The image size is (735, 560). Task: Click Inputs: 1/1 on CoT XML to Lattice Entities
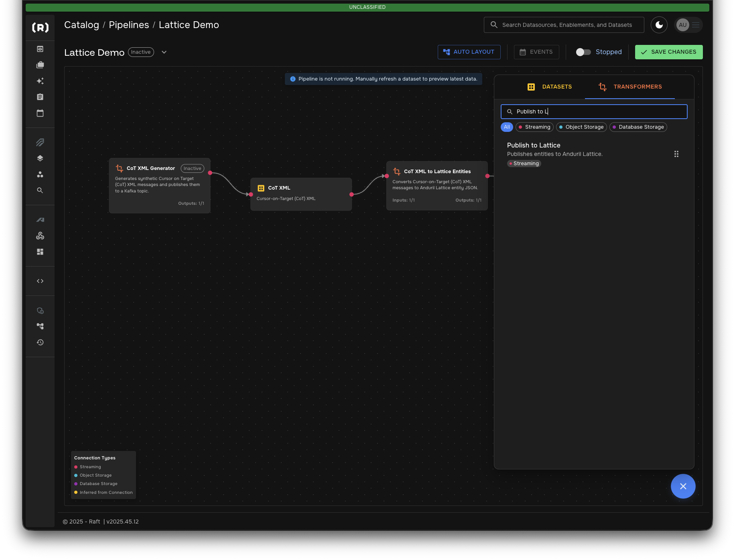coord(404,200)
